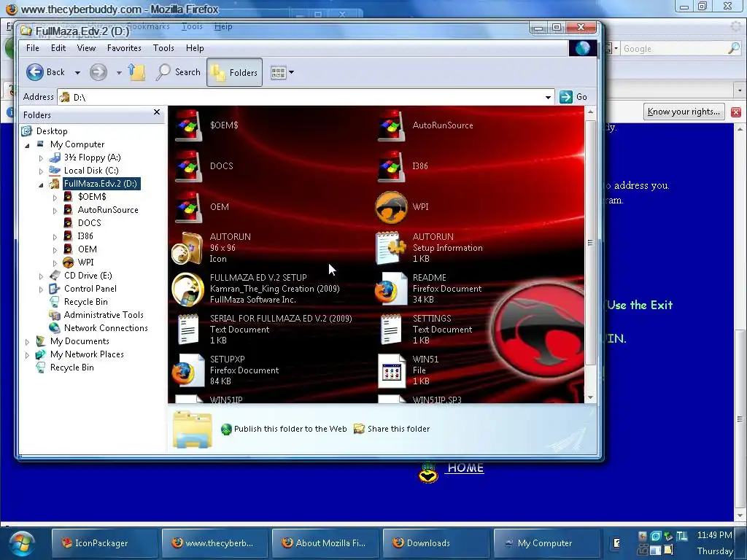
Task: Go up one folder level
Action: 136,72
